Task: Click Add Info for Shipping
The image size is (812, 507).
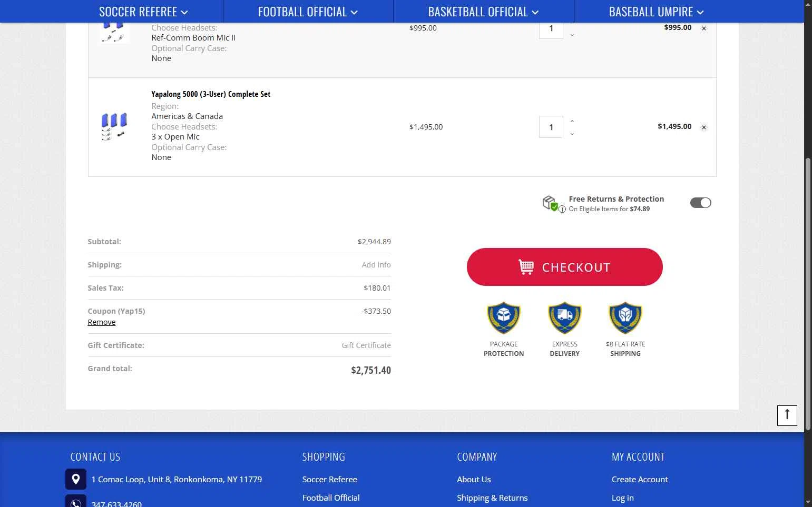Action: pos(376,265)
